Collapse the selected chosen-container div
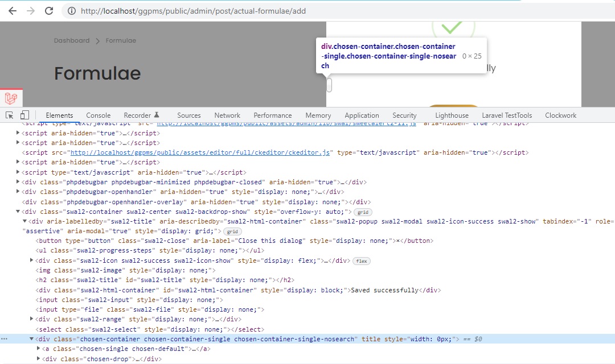This screenshot has width=615, height=364. (x=31, y=339)
